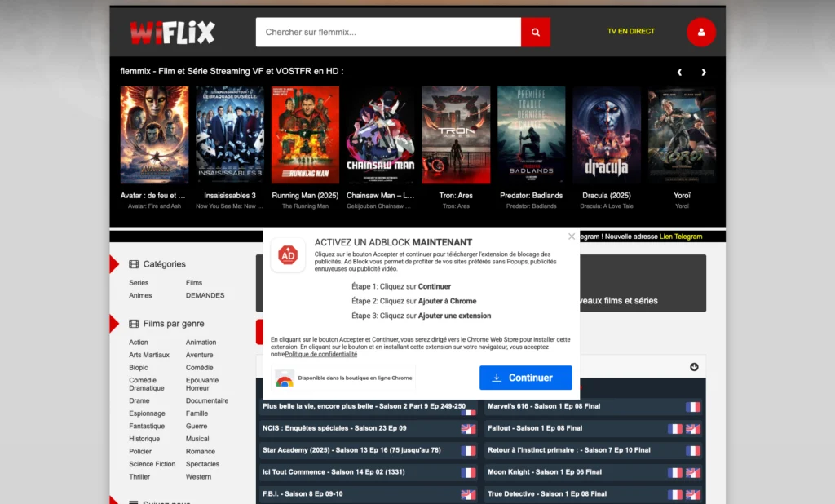Click the Films par genre film-strip icon

click(x=134, y=324)
